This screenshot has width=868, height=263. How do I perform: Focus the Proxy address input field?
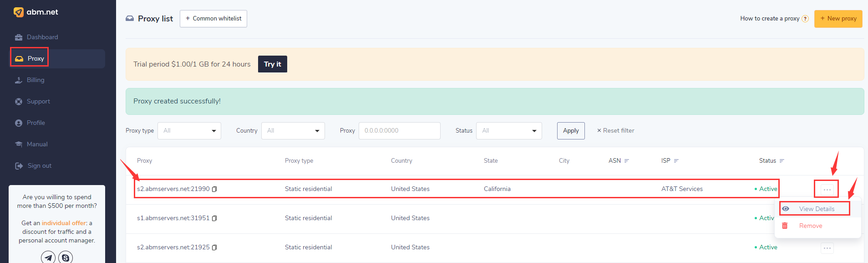pos(399,131)
